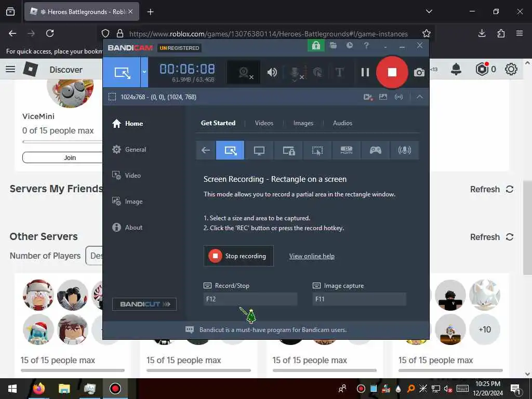Select HDMI device recording mode

pos(347,150)
